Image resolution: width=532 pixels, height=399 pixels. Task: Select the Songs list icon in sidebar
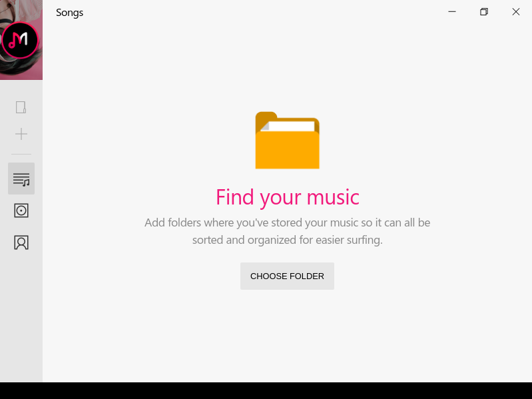21,179
